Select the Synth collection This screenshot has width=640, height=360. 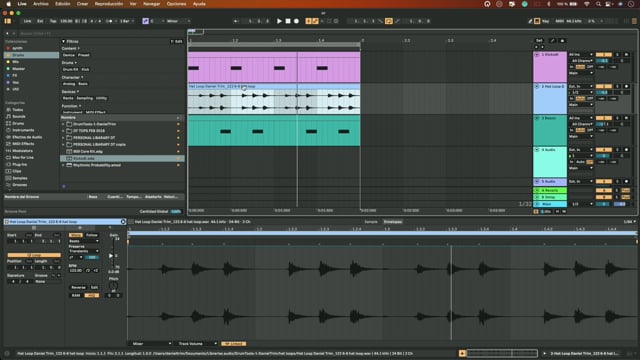[x=17, y=48]
